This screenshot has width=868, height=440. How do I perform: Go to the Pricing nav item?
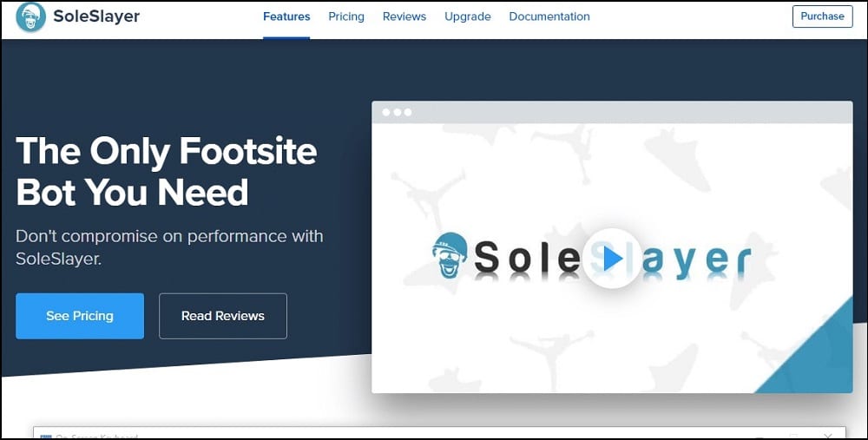(346, 16)
